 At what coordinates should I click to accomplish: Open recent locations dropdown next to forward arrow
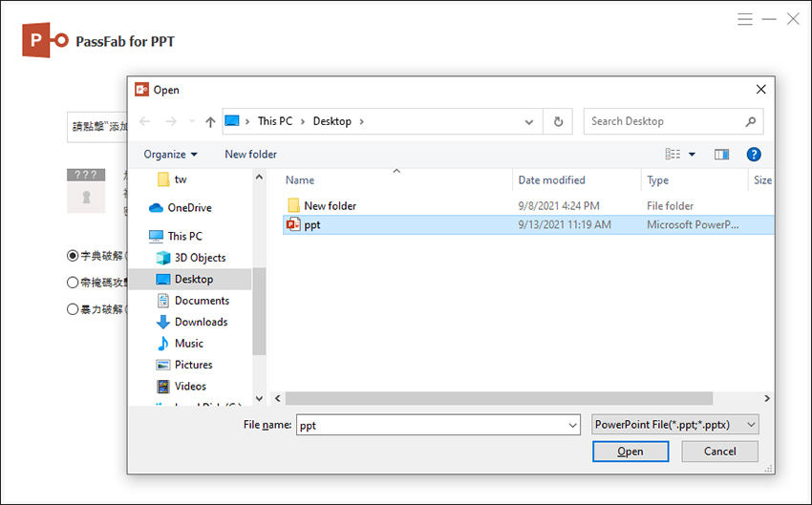tap(192, 121)
